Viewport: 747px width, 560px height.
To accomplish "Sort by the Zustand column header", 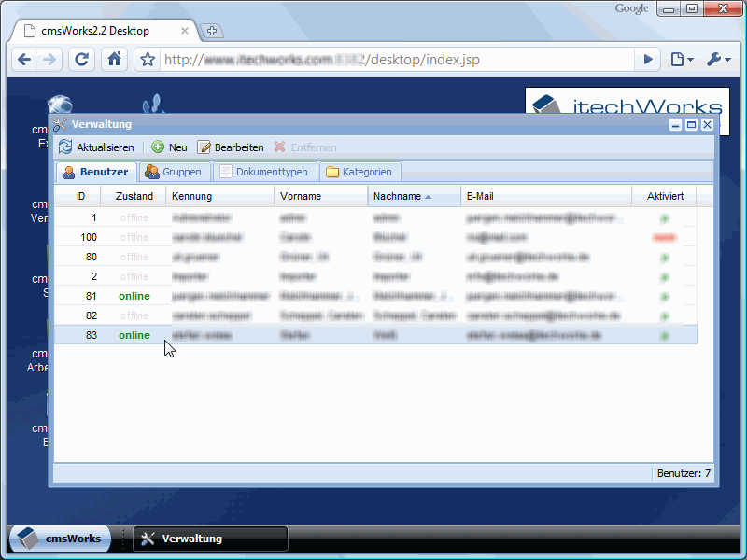I will 134,196.
